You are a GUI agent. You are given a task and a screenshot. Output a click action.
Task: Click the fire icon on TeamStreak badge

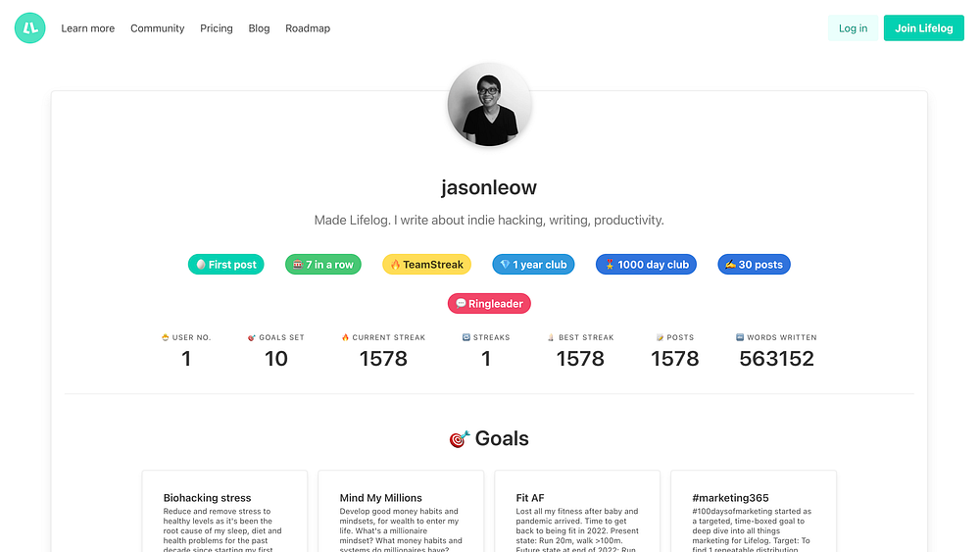pyautogui.click(x=395, y=265)
